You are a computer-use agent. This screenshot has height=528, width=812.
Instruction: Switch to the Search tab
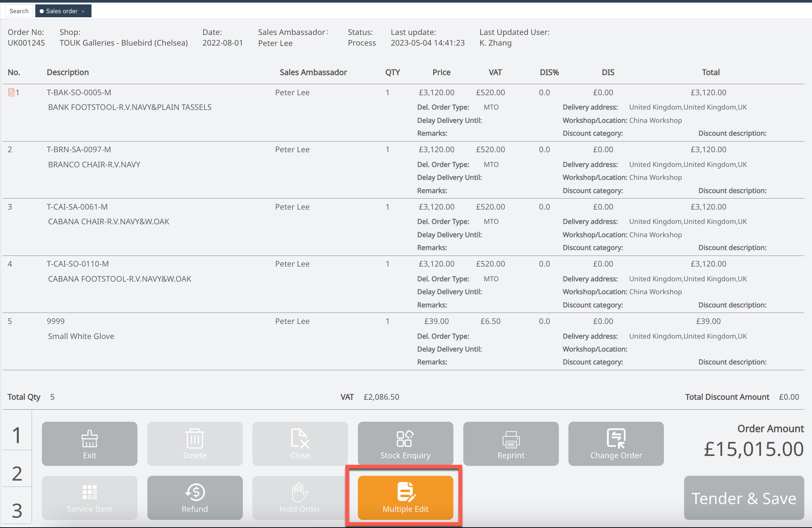pos(19,11)
